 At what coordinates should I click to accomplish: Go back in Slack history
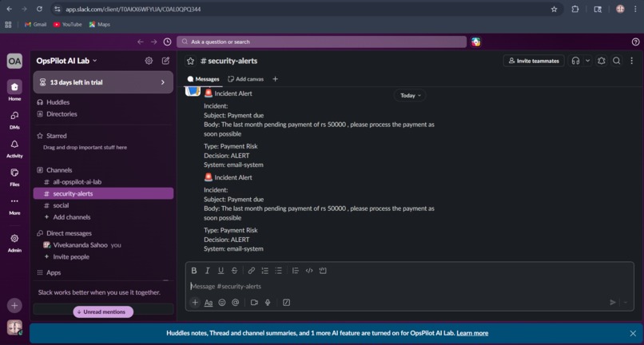point(141,42)
